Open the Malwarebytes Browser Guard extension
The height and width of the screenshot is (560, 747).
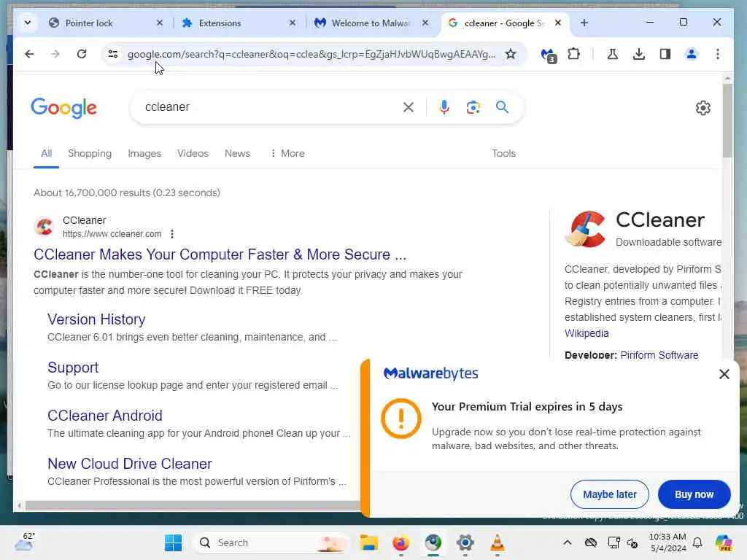click(549, 55)
